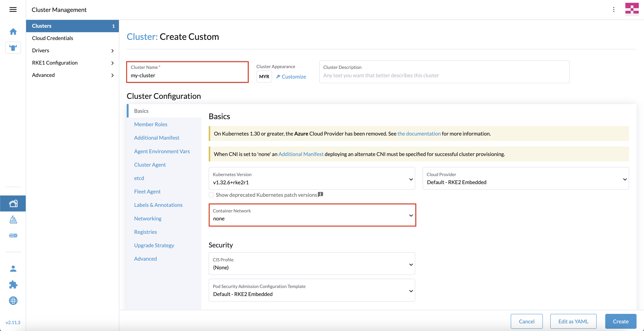Go to the Home icon in sidebar
The image size is (644, 331).
(13, 31)
